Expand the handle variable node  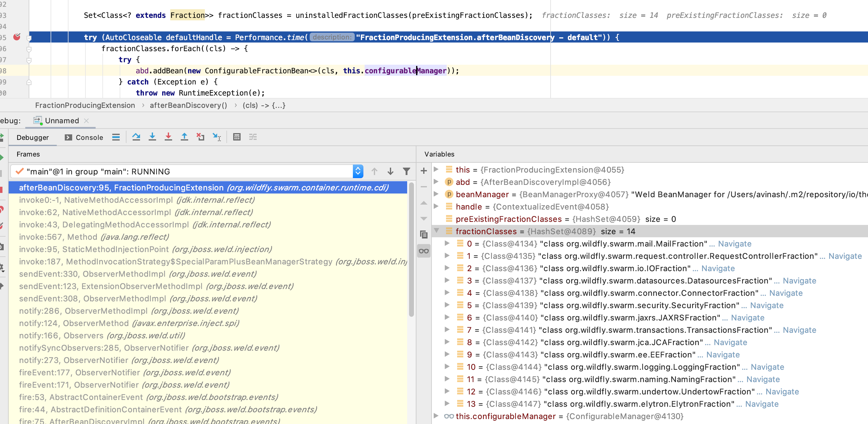click(x=436, y=206)
